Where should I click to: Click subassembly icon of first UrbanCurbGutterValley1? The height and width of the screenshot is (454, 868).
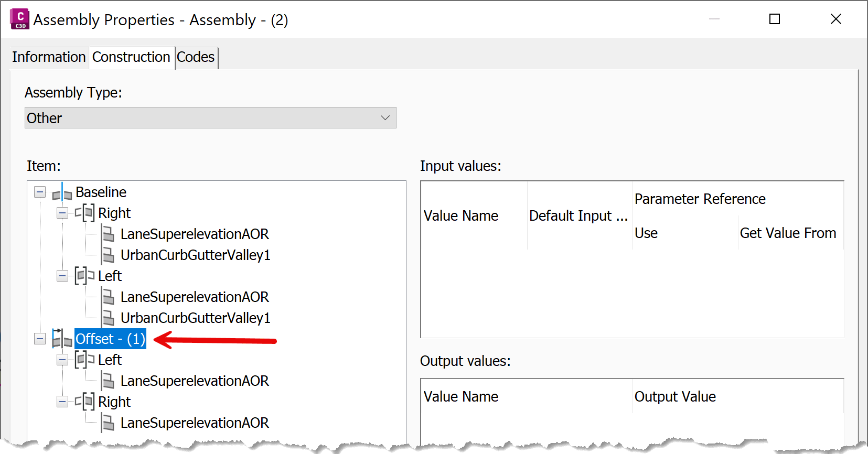pyautogui.click(x=108, y=255)
